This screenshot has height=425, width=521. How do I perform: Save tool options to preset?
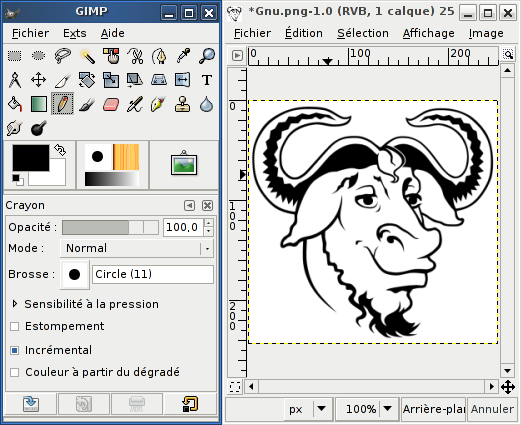[x=31, y=404]
